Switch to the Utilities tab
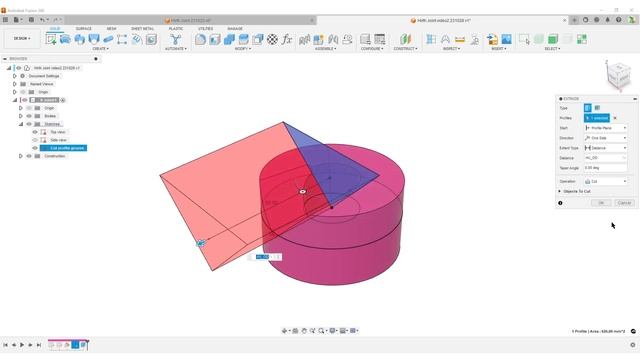Screen dimensions: 640x360 [x=205, y=29]
